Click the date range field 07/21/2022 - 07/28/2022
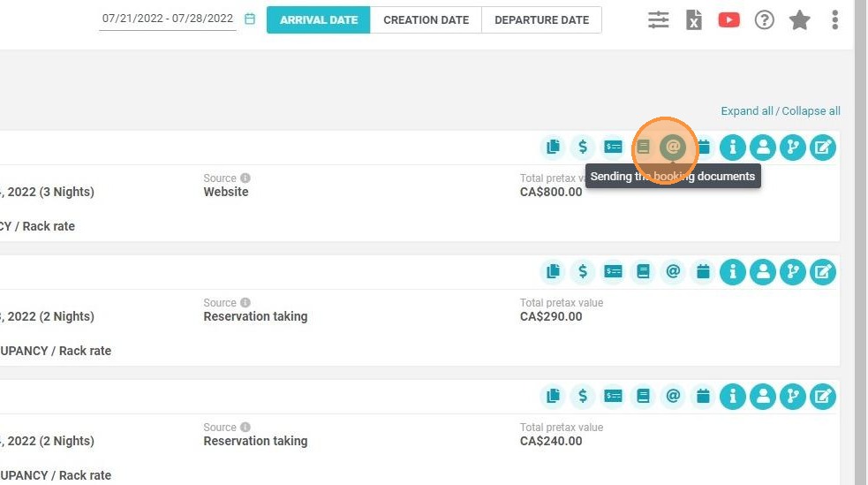 (x=168, y=19)
